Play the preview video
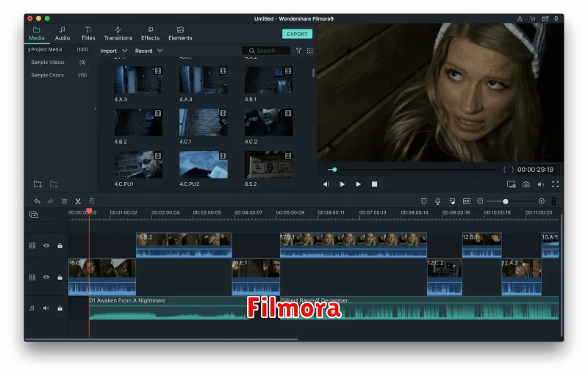Image resolution: width=588 pixels, height=376 pixels. (358, 184)
